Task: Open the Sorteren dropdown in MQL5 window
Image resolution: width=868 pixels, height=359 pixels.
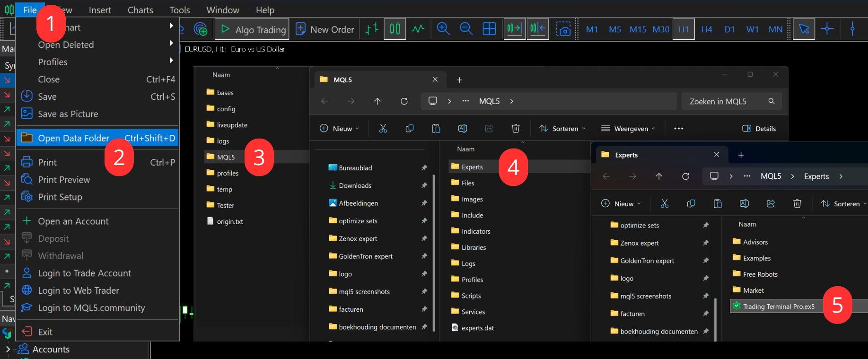Action: 562,129
